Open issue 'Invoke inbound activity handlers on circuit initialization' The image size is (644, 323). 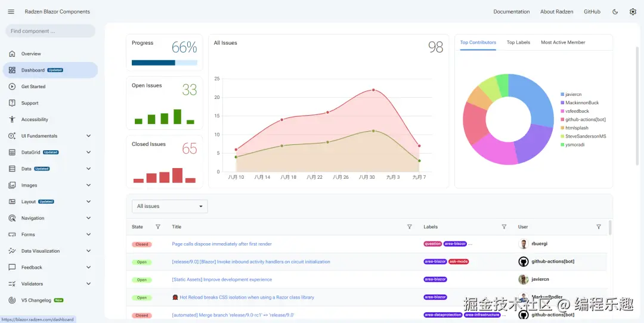tap(251, 262)
